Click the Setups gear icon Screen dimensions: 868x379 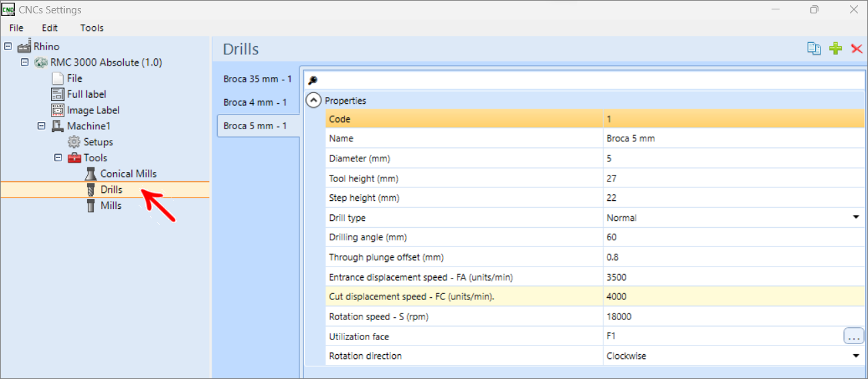[x=74, y=142]
